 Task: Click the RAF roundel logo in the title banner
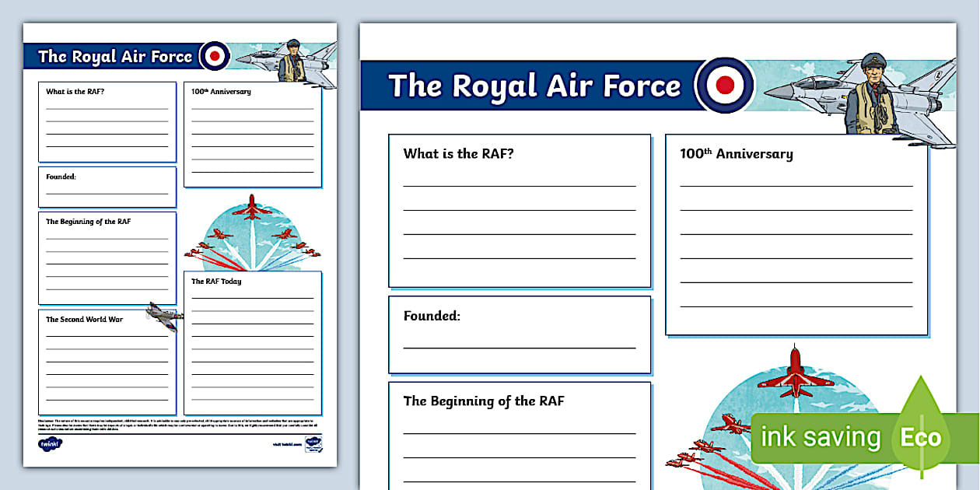tap(723, 86)
